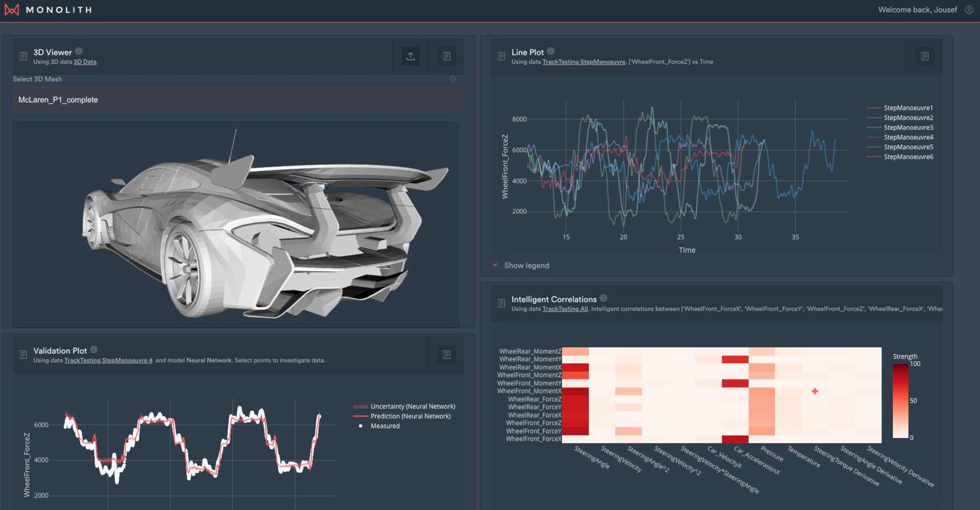Click the Pressure axis label
Viewport: 980px width, 510px height.
click(771, 453)
